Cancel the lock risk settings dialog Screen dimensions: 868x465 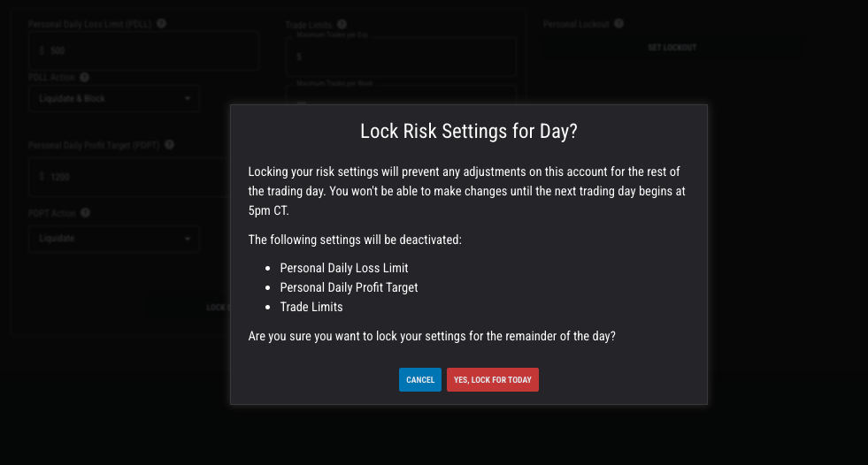tap(420, 380)
